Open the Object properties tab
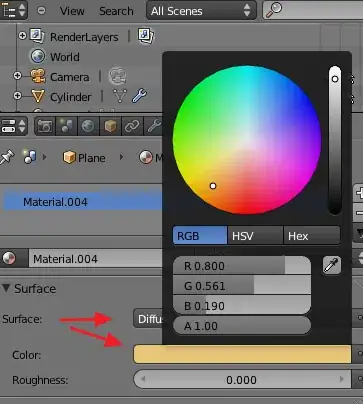The width and height of the screenshot is (363, 404). [x=110, y=126]
